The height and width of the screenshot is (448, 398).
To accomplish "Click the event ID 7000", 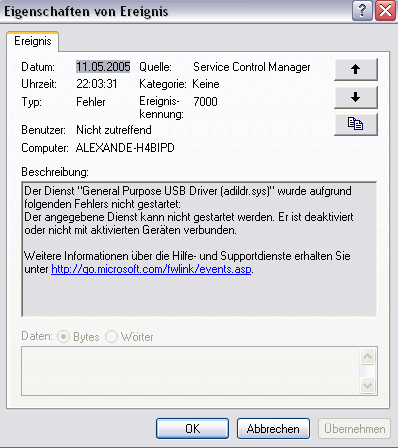I will (x=205, y=101).
